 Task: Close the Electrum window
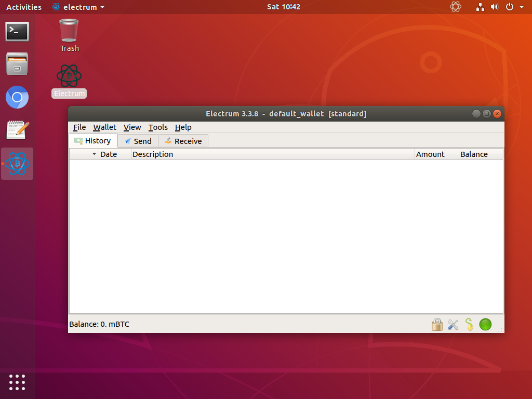point(497,114)
